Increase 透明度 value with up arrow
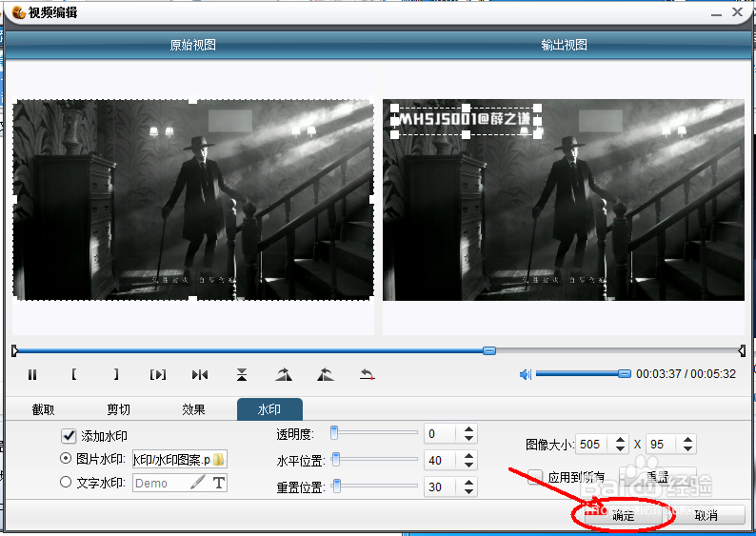 tap(468, 429)
